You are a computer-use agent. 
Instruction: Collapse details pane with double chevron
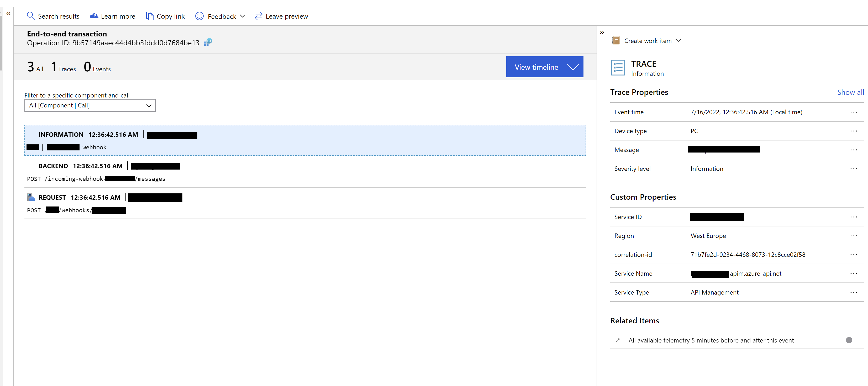tap(602, 32)
